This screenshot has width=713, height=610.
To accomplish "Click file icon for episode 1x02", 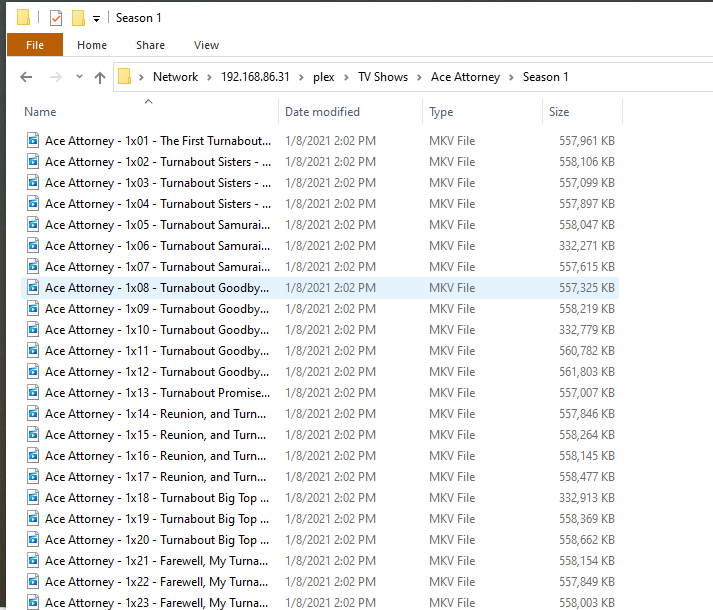I will (33, 161).
